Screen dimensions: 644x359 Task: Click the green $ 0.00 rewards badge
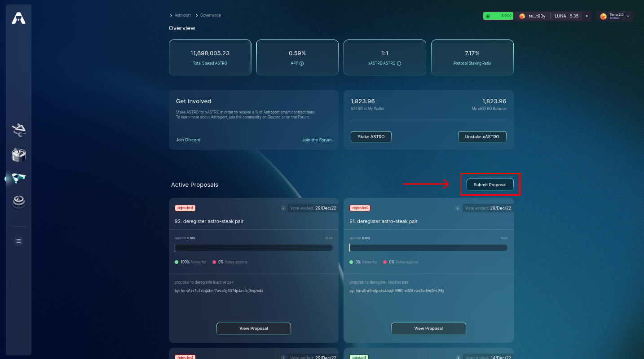(498, 16)
